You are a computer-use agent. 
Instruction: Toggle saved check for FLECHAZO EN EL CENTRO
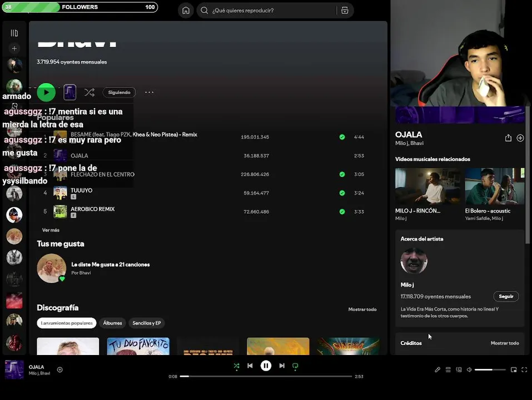coord(342,174)
